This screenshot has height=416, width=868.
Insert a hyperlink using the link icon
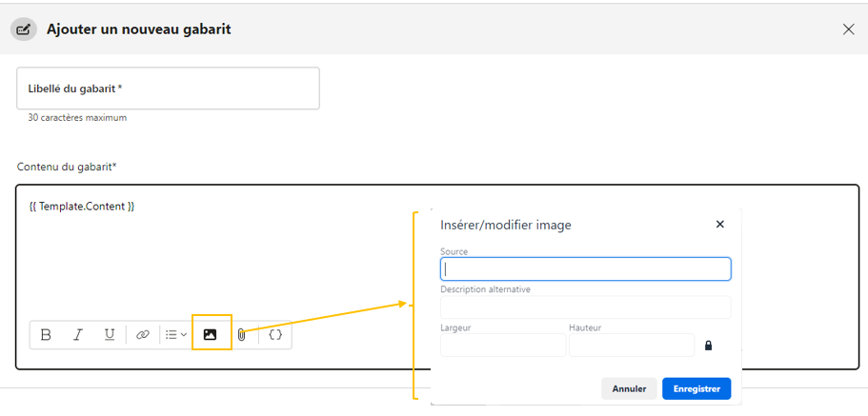[x=143, y=335]
